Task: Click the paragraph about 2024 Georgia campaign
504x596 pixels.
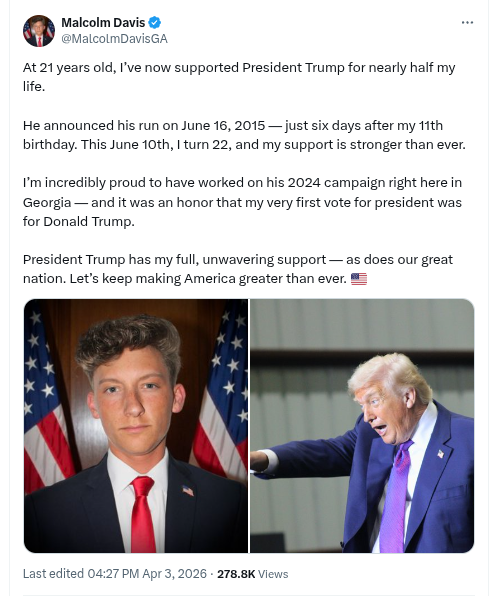Action: [x=242, y=202]
